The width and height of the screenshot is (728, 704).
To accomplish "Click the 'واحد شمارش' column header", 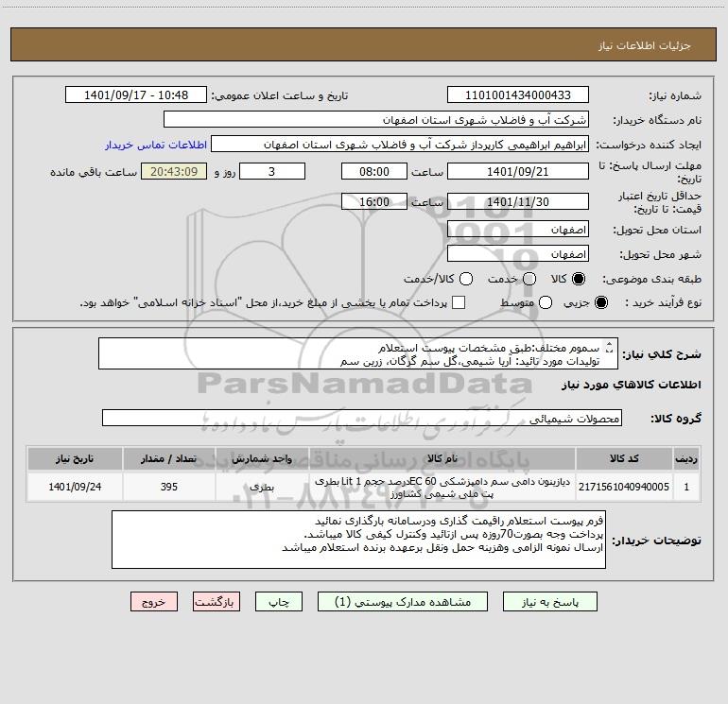I will click(262, 458).
